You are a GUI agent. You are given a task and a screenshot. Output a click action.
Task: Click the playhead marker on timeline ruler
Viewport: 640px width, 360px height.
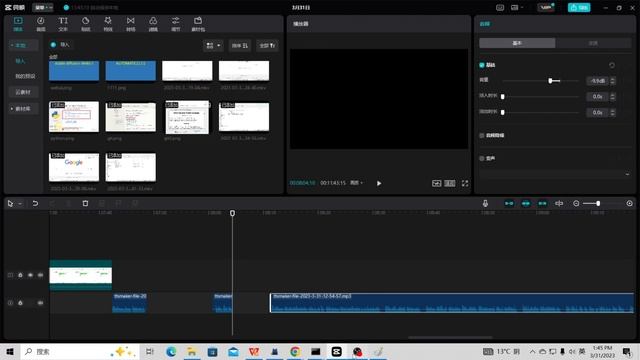click(232, 213)
